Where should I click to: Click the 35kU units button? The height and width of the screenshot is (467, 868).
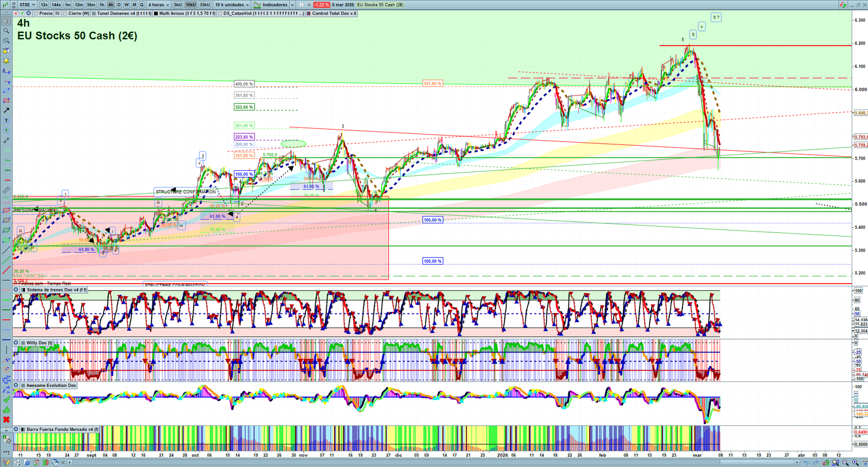(205, 5)
